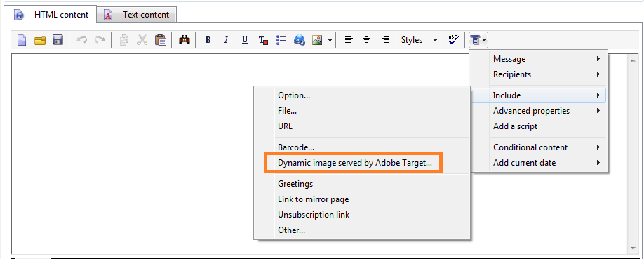Choose Other... in Include submenu
This screenshot has height=259, width=644.
(362, 230)
